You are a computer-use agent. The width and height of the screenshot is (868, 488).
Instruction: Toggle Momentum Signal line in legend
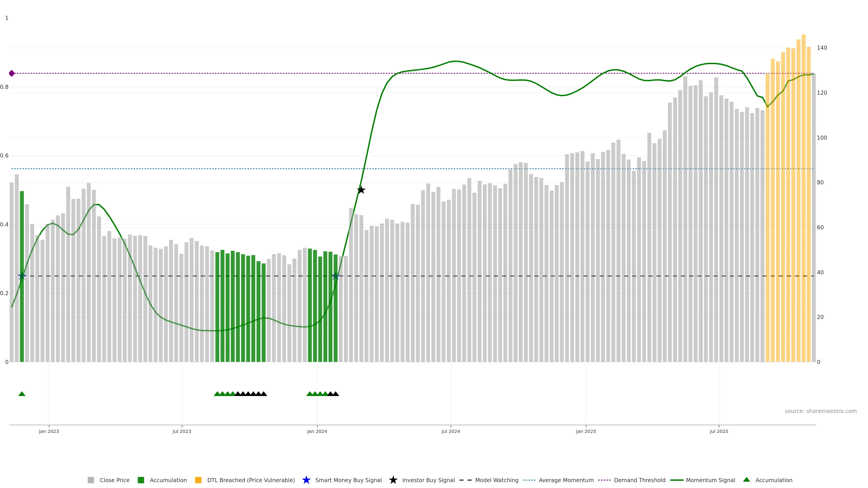click(x=710, y=480)
